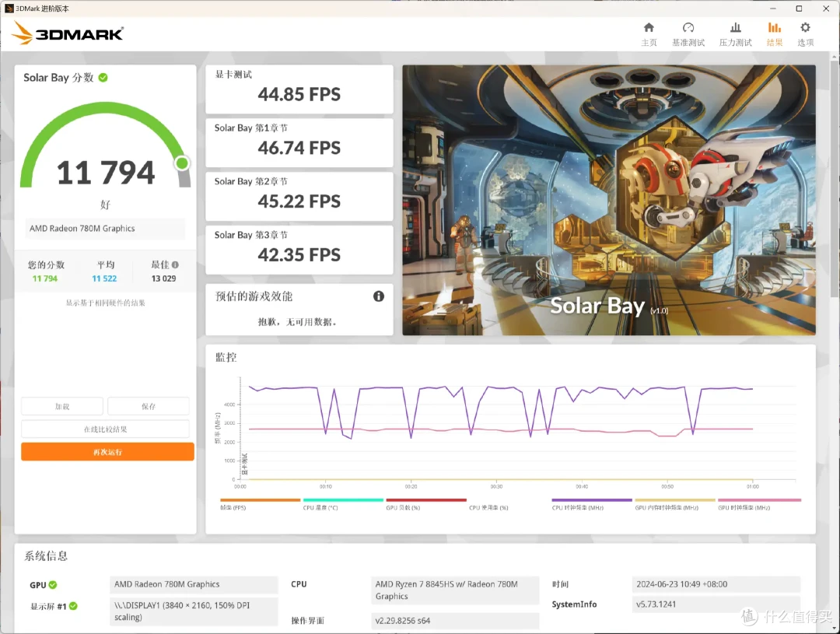Click the GPU field AMD Radeon 780M Graphics

click(194, 584)
